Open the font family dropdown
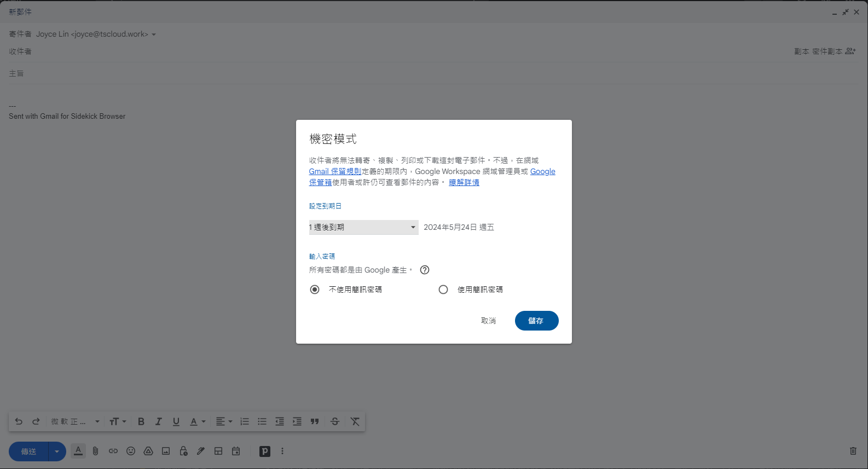 click(x=76, y=421)
